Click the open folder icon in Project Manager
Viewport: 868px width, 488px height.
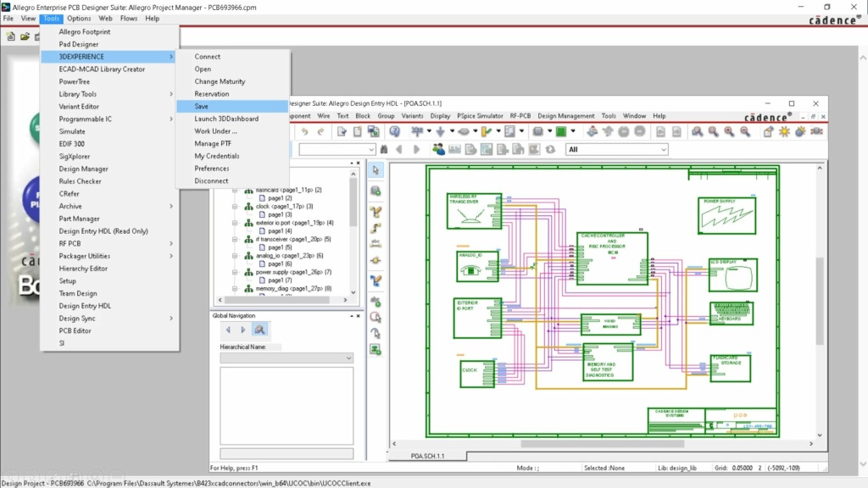25,36
